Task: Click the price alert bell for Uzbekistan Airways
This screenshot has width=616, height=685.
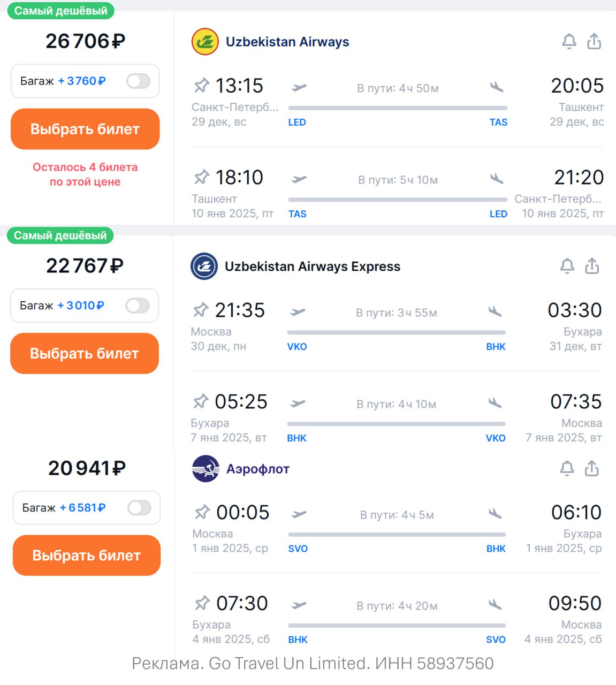Action: pos(569,41)
